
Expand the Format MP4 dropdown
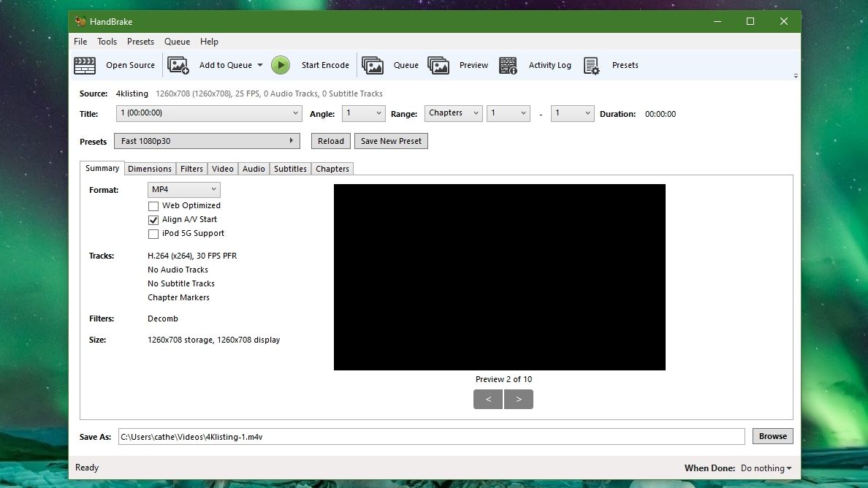[184, 190]
